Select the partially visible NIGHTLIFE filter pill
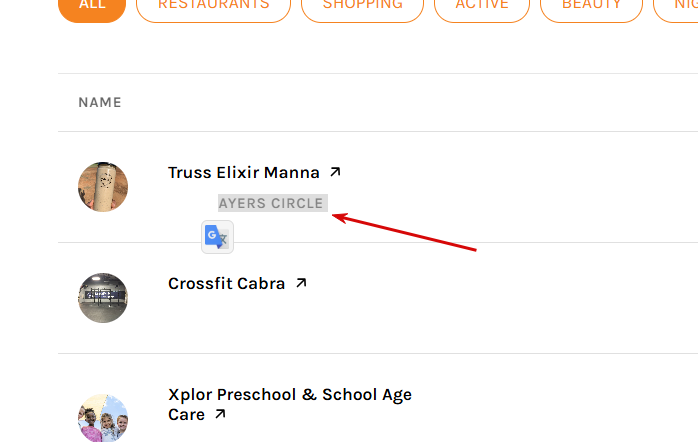Viewport: 698px width, 442px height. coord(676,6)
